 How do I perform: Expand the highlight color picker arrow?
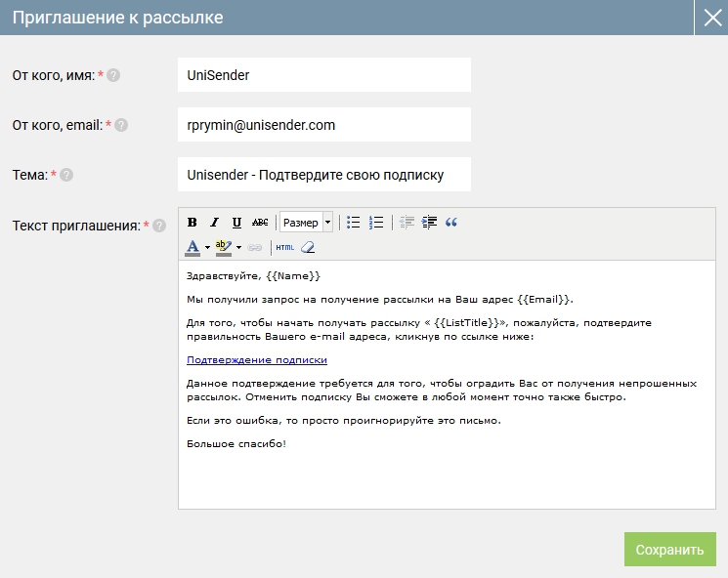coord(239,247)
